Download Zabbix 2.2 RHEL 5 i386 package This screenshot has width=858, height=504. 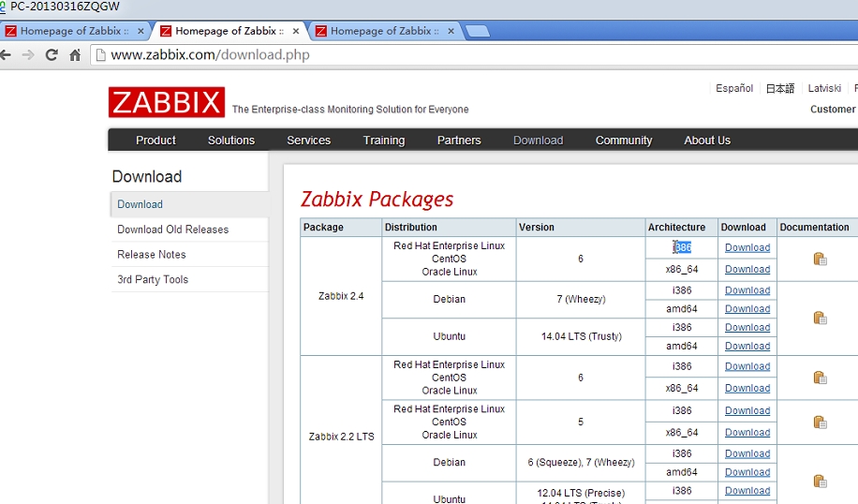pos(747,410)
